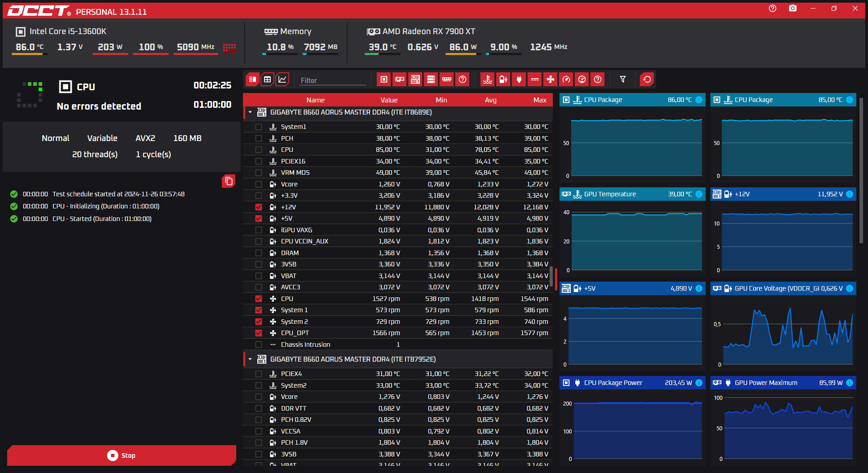Toggle the storage drive hardware filter icon
Screen dimensions: 868x473
tap(431, 80)
